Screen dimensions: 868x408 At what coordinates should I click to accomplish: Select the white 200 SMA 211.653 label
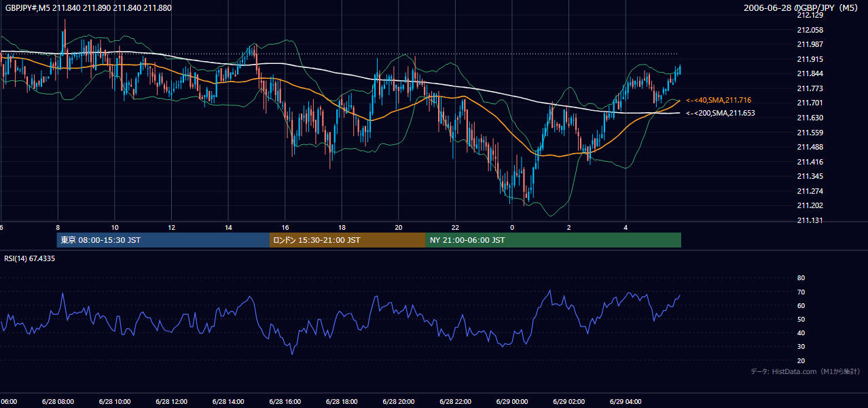(x=721, y=113)
